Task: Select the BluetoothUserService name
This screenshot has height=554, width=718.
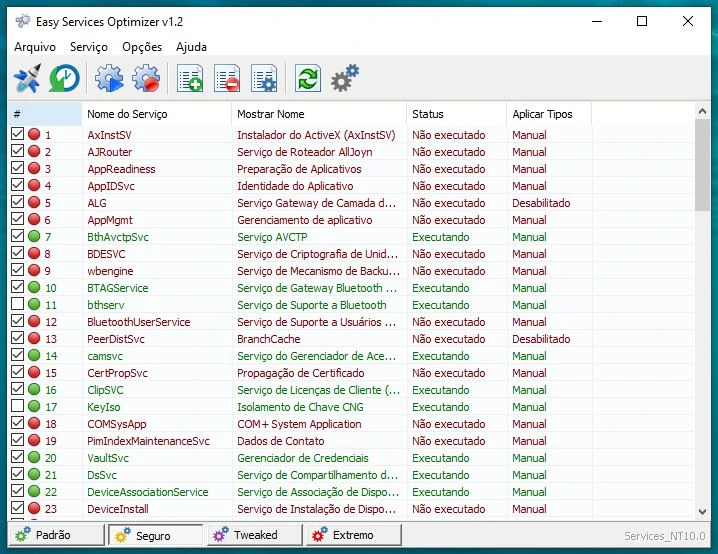Action: tap(138, 322)
